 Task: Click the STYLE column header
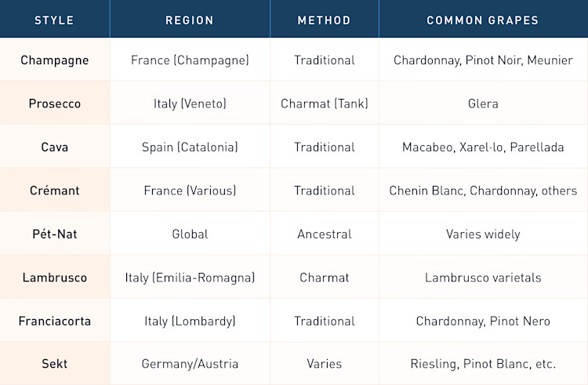(x=54, y=20)
